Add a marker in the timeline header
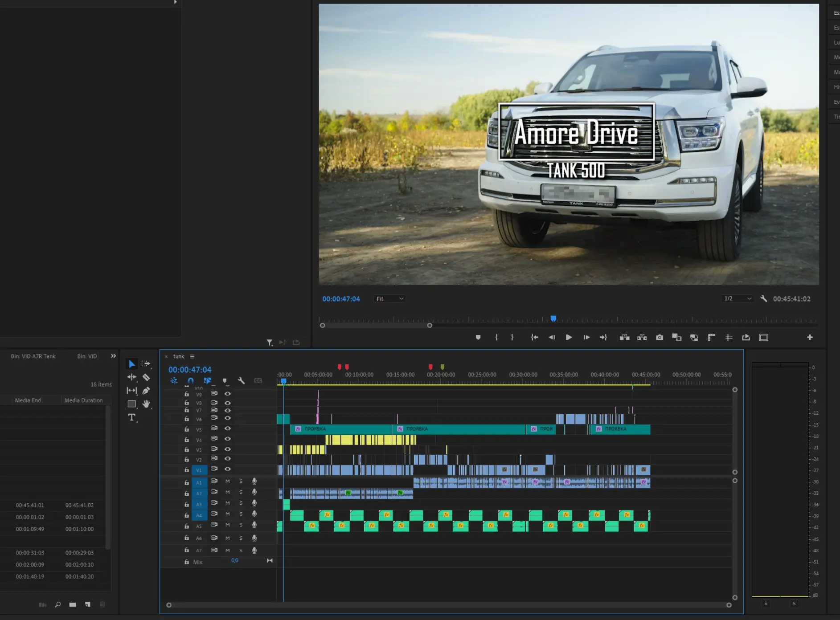Screen dimensions: 840x620 click(x=225, y=380)
